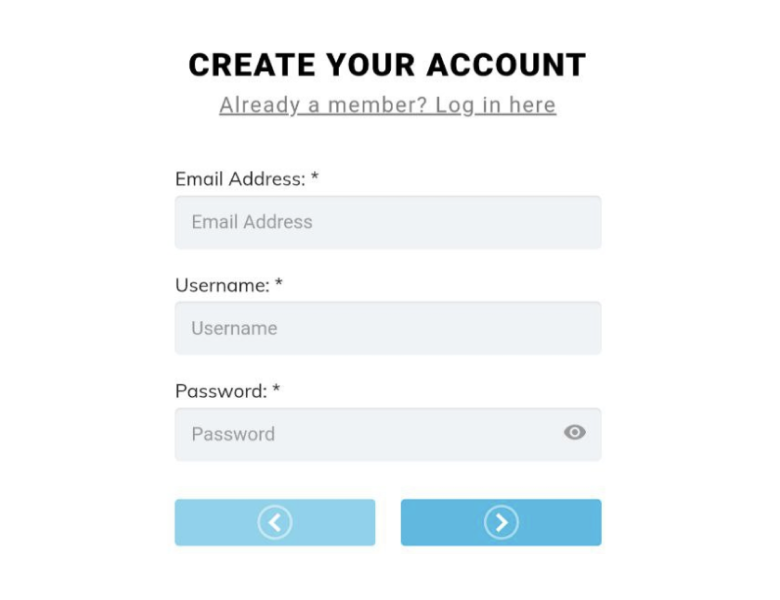Viewport: 780px width, 600px height.
Task: Click the 'CREATE YOUR ACCOUNT' heading
Action: click(387, 65)
